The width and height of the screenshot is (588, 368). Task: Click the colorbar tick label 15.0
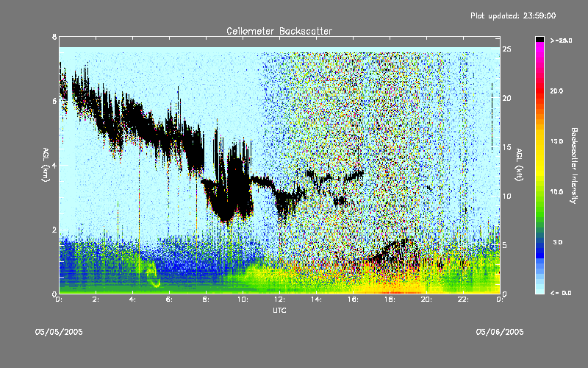556,141
